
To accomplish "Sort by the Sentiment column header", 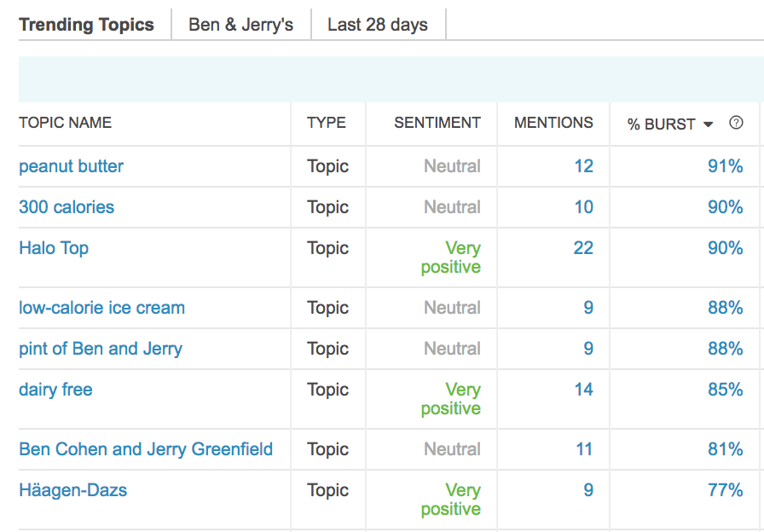I will click(437, 123).
